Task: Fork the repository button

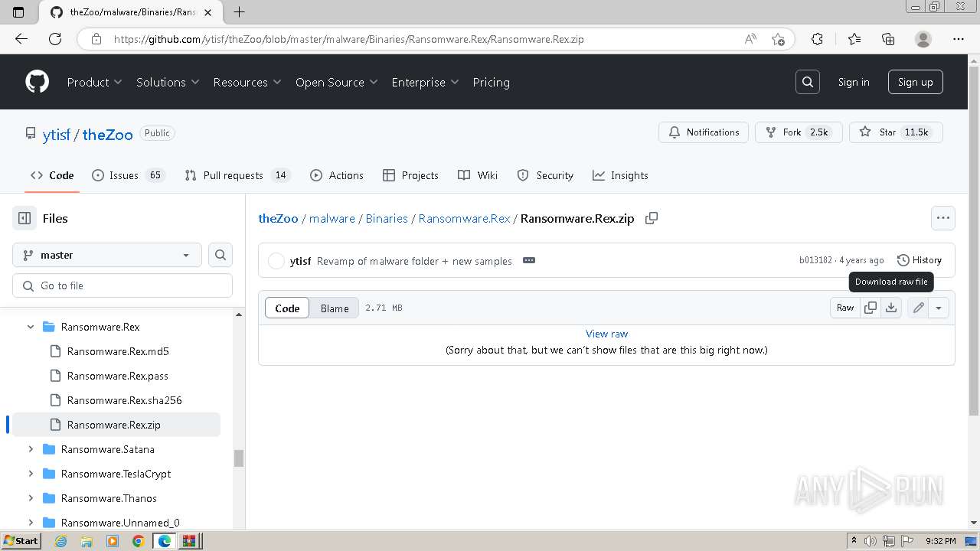Action: [799, 132]
